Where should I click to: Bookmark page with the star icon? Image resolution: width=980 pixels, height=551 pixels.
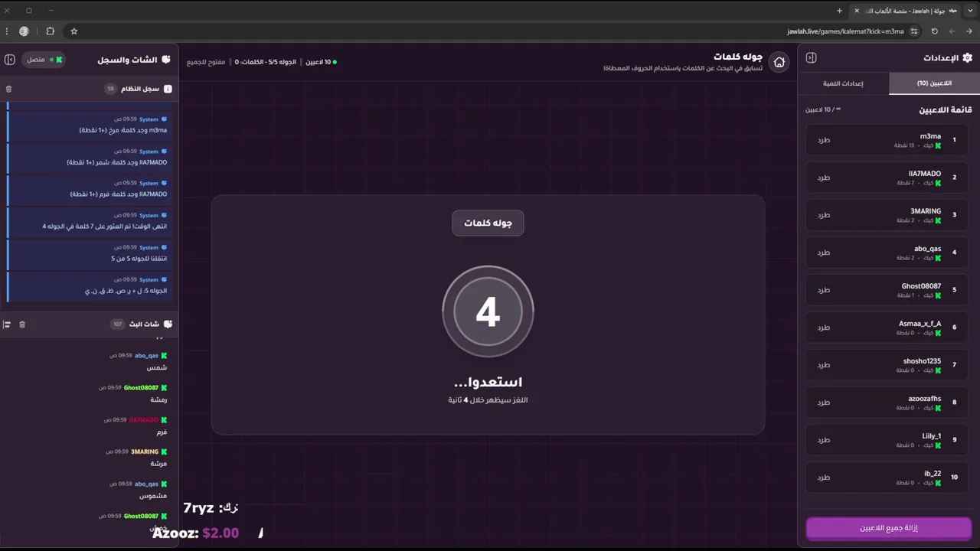(74, 31)
